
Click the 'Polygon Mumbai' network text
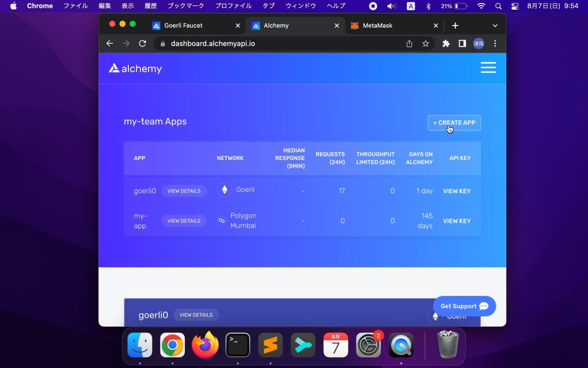[243, 221]
